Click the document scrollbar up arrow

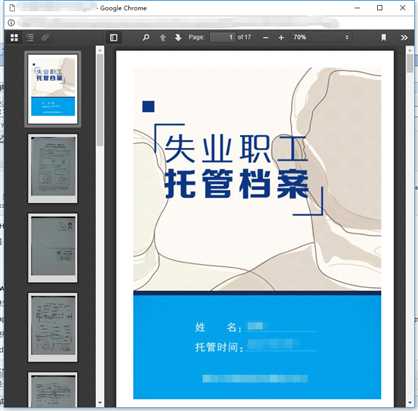click(x=410, y=50)
